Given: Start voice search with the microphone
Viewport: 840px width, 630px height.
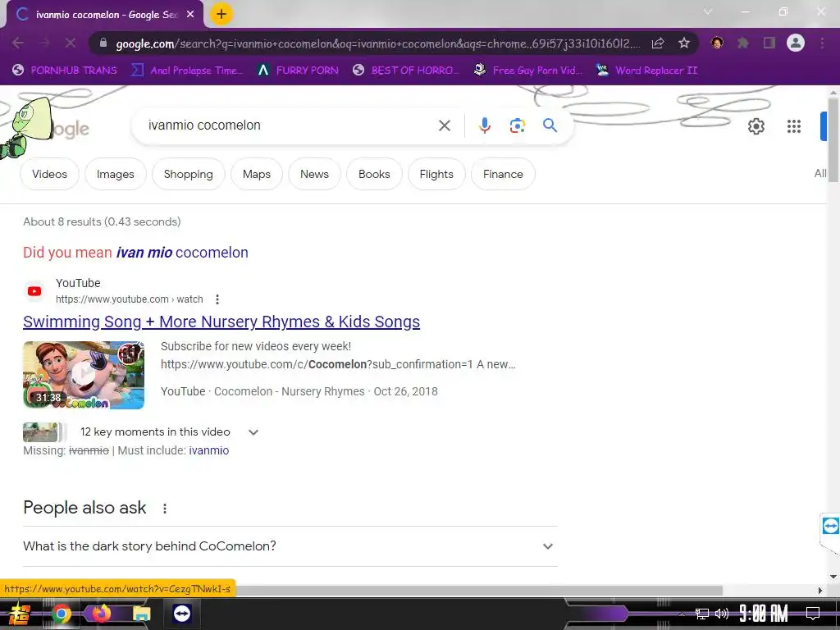Looking at the screenshot, I should (484, 126).
